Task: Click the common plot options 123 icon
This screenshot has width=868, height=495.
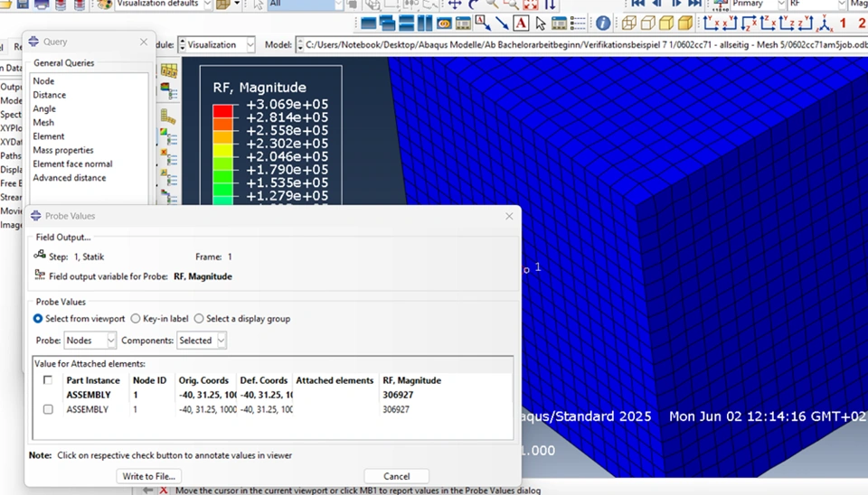Action: 169,70
